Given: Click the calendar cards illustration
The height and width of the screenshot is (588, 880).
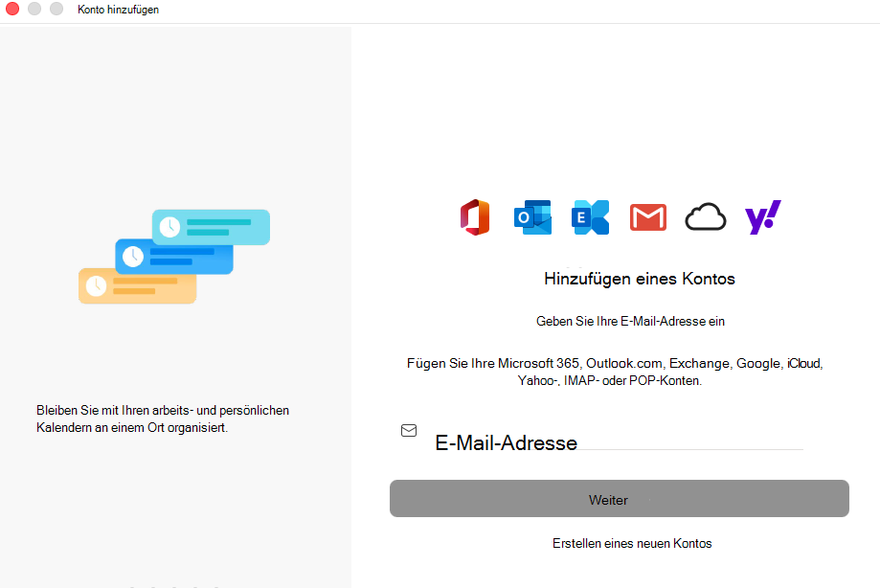Looking at the screenshot, I should [x=174, y=257].
